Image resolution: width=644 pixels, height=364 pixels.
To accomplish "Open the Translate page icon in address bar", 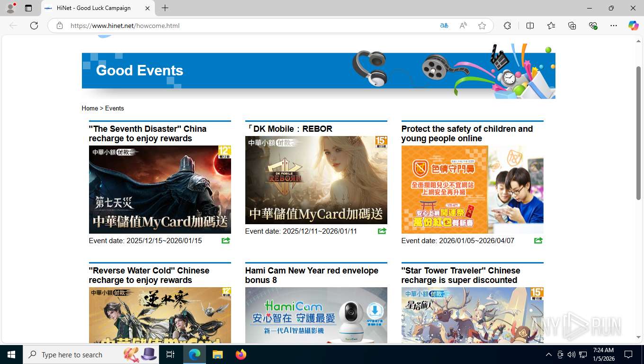I will click(x=444, y=26).
